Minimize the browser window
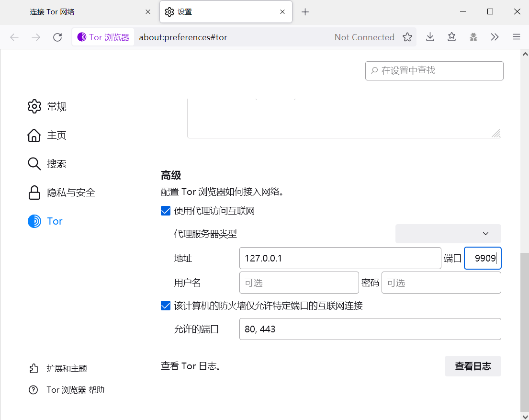Screen dimensions: 529x420 pyautogui.click(x=463, y=12)
